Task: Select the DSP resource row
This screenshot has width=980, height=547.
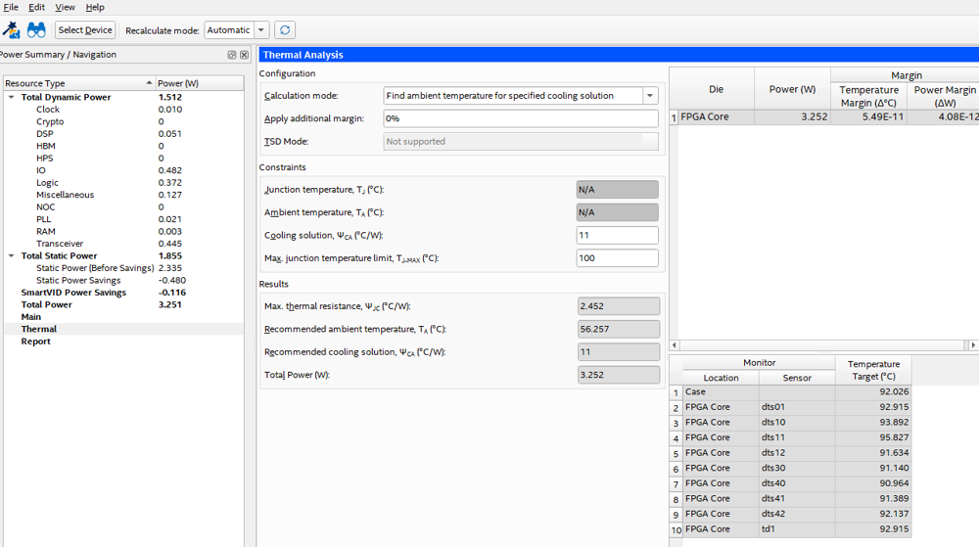Action: pyautogui.click(x=123, y=134)
